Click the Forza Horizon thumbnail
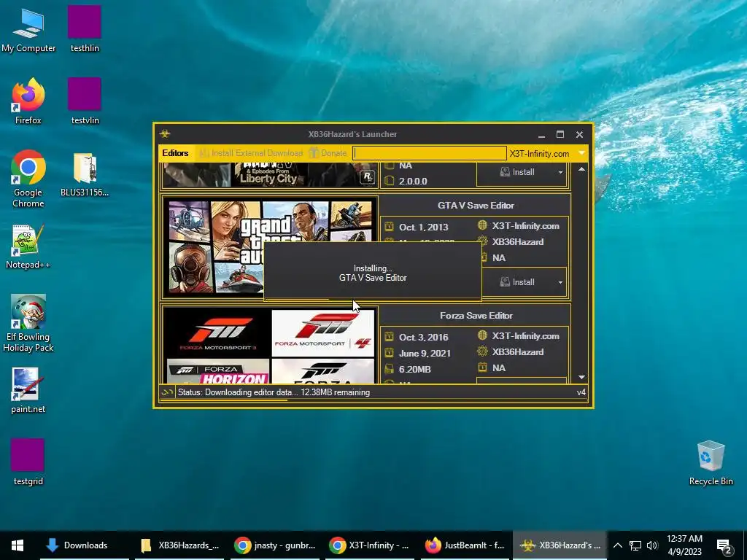Screen dimensions: 747x560 pos(218,371)
